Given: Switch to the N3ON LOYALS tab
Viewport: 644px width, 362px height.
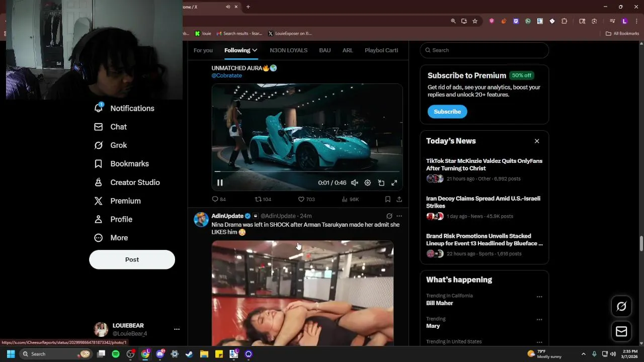Looking at the screenshot, I should [x=288, y=50].
